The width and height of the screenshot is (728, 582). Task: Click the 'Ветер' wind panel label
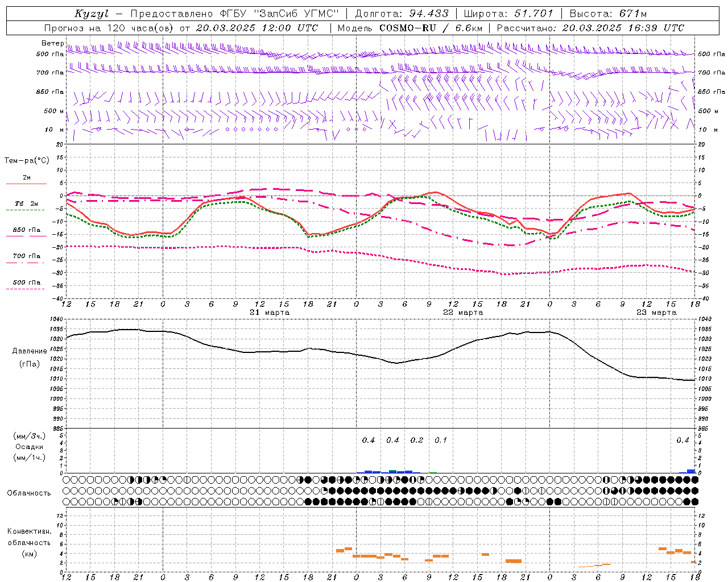[x=52, y=43]
